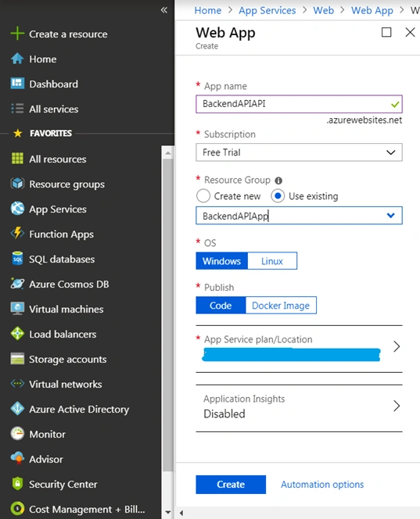Click the Cost Management + Billing icon
The height and width of the screenshot is (519, 420).
click(x=17, y=508)
